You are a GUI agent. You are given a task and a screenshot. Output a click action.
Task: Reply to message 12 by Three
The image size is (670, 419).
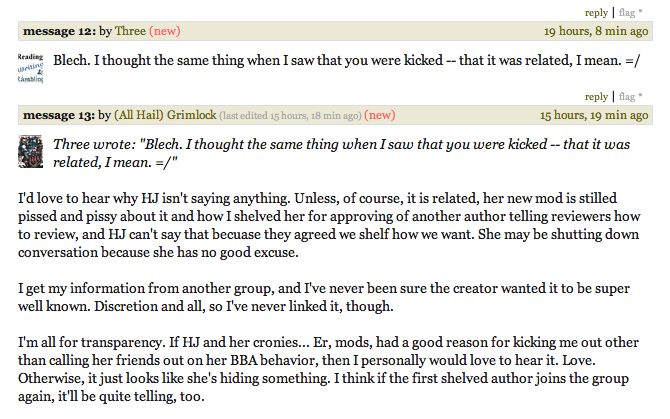[597, 97]
